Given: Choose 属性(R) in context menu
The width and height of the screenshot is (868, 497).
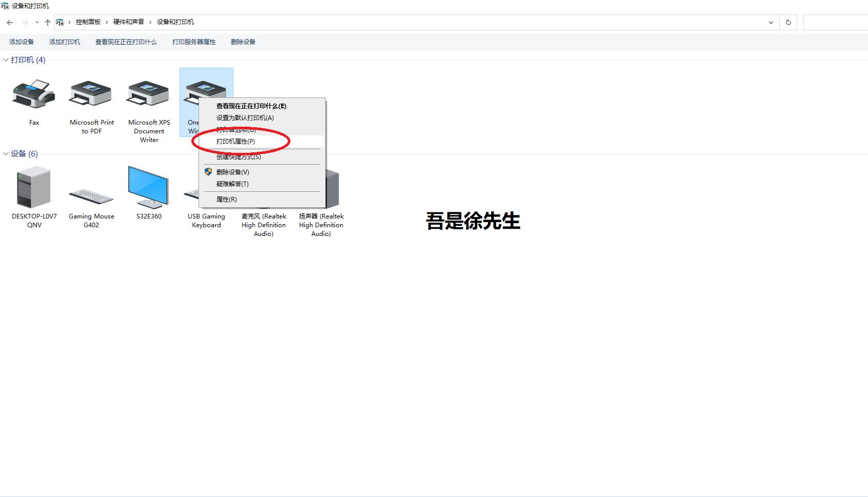Looking at the screenshot, I should 262,200.
